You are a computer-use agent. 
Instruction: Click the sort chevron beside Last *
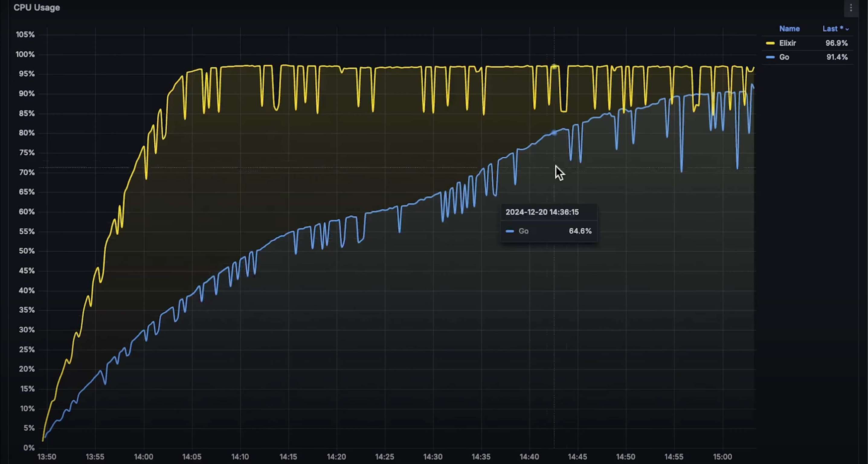click(847, 29)
